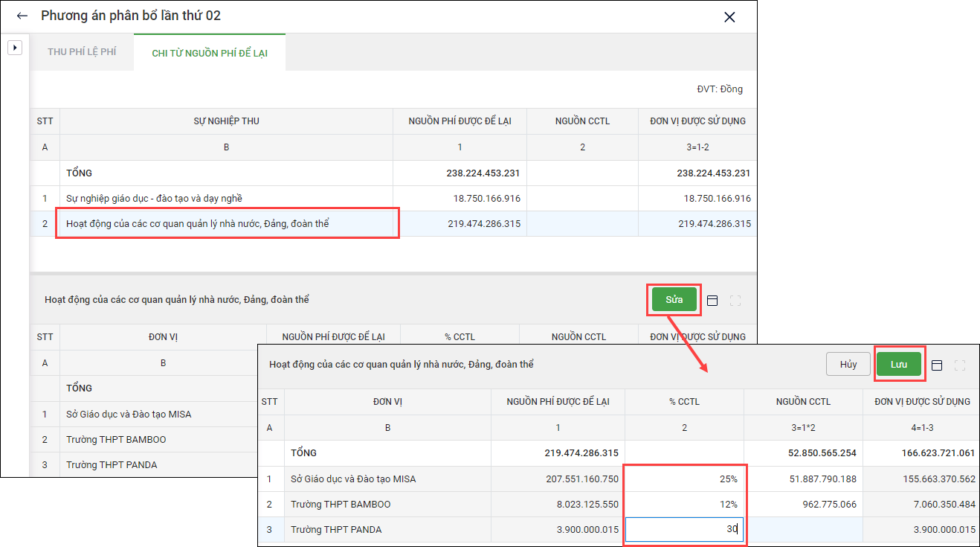The height and width of the screenshot is (547, 980).
Task: Click the fullscreen icon next to Lưu
Action: (x=960, y=365)
